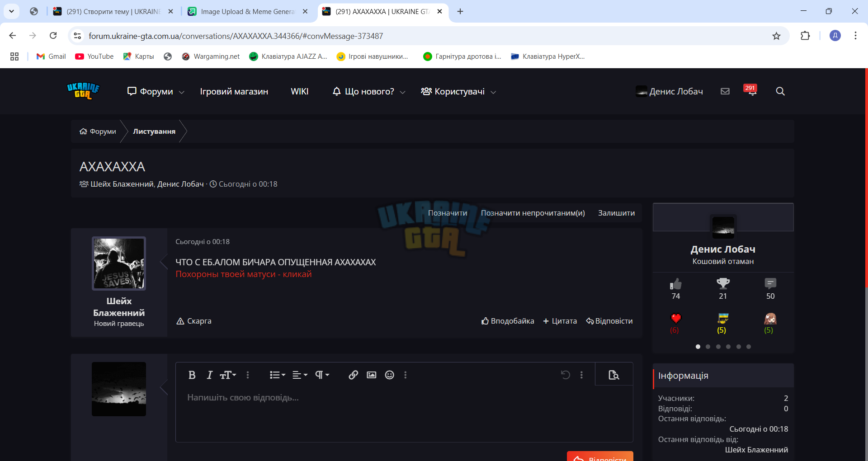The image size is (868, 461).
Task: Bookmark this page with the star icon
Action: point(776,36)
